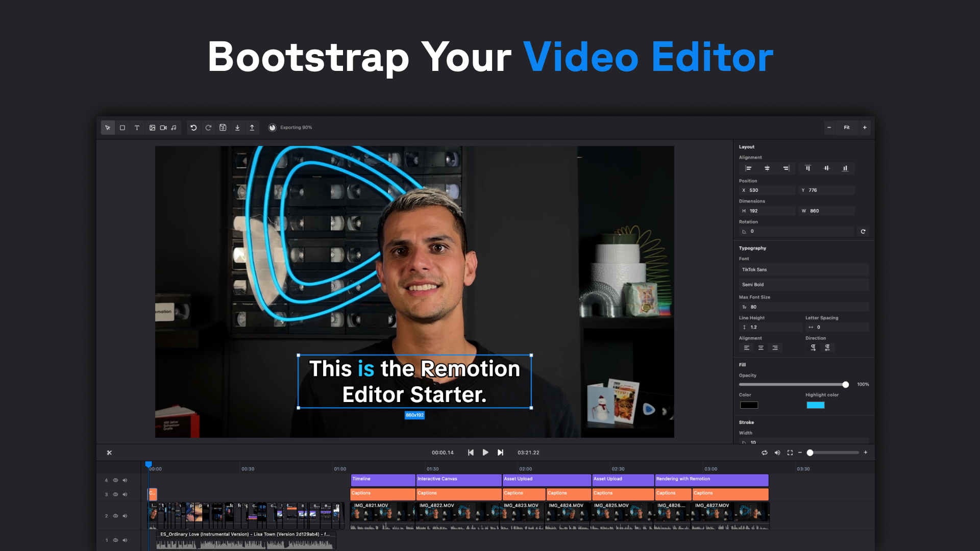Click the cut/split icon above the timeline
Viewport: 980px width, 551px height.
[x=109, y=452]
